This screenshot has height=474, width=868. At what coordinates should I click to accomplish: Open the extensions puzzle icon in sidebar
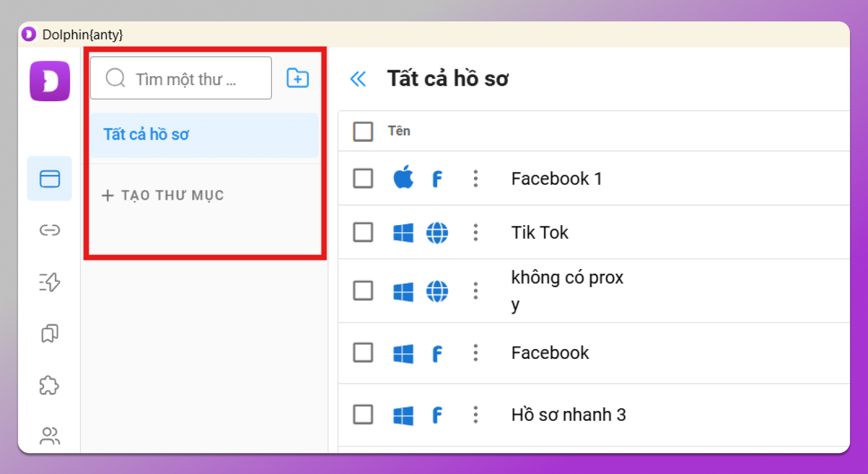(x=50, y=385)
